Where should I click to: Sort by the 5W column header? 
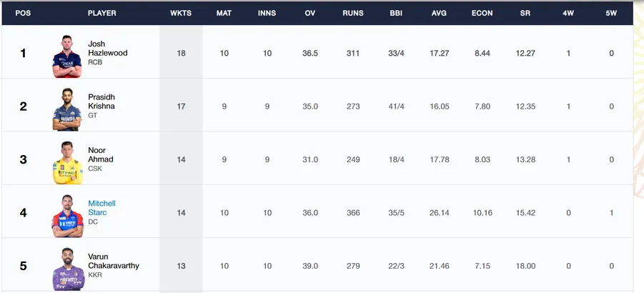click(611, 13)
